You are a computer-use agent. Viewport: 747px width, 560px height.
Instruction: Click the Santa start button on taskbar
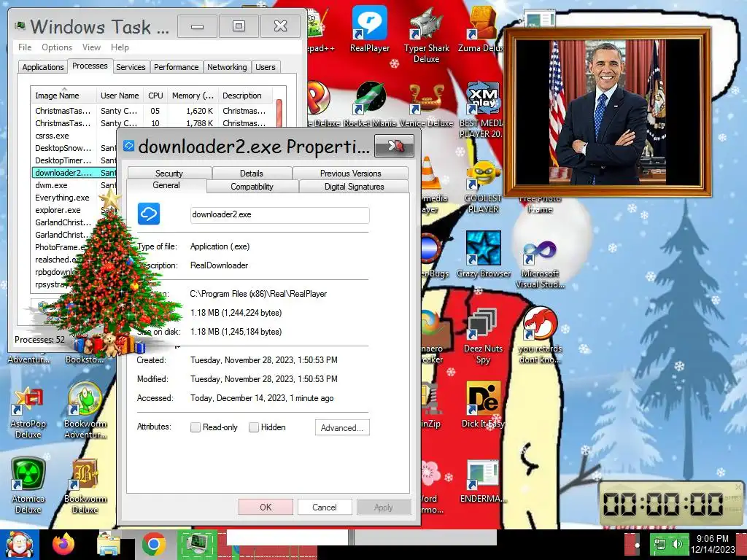click(19, 544)
